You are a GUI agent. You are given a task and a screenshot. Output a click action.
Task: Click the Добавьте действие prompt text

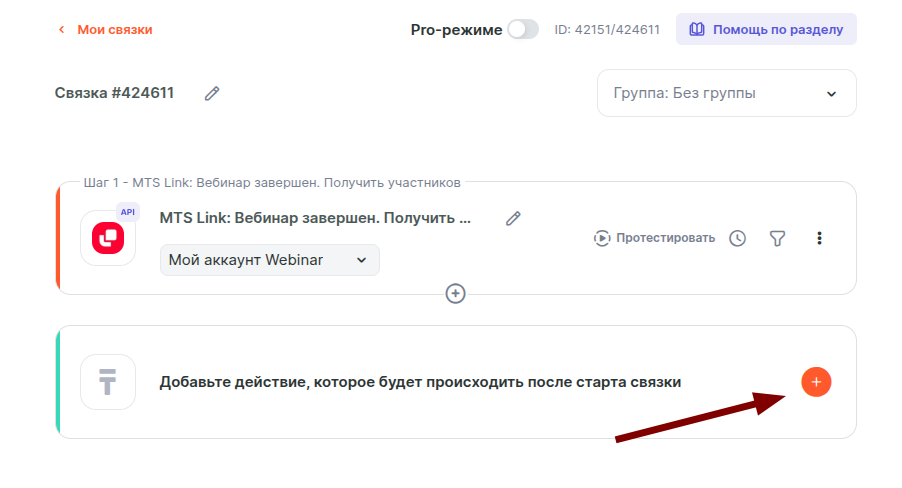[x=420, y=382]
